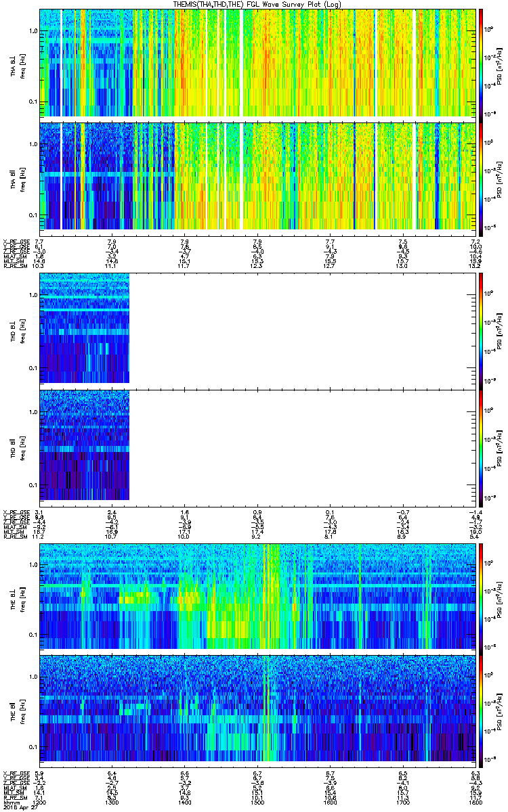Click the '1800' time tick label

pos(475,801)
